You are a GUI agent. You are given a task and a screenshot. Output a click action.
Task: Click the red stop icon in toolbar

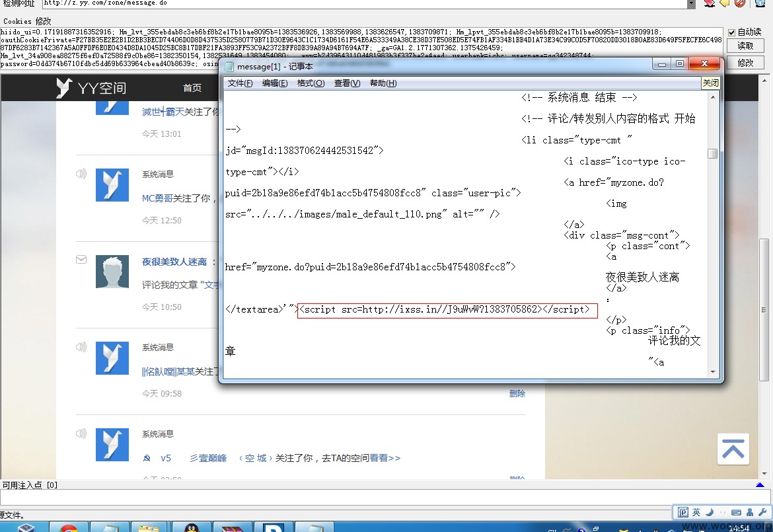coord(739,3)
